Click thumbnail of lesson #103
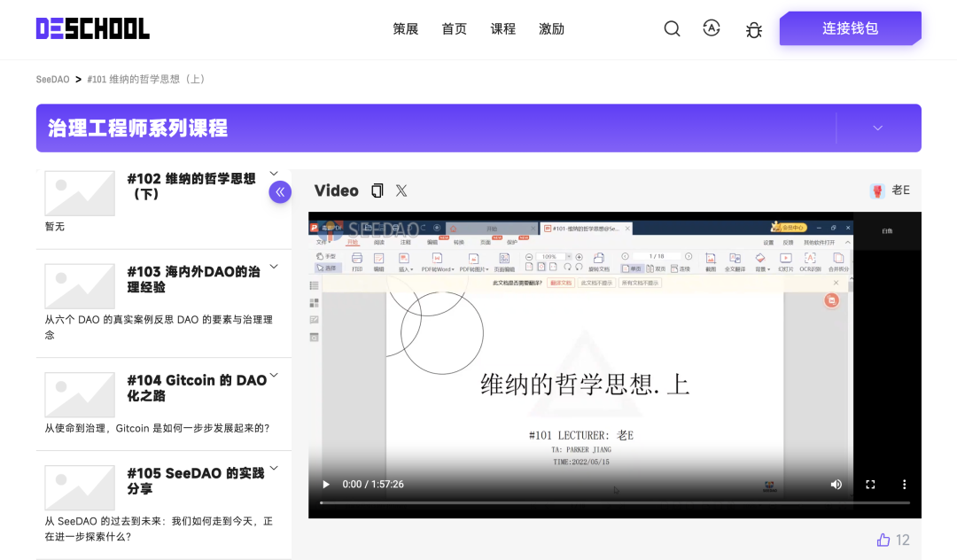The width and height of the screenshot is (957, 560). 80,286
